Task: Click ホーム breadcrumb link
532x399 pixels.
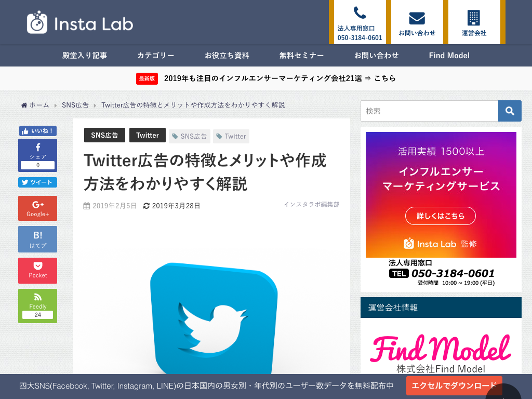Action: coord(39,105)
